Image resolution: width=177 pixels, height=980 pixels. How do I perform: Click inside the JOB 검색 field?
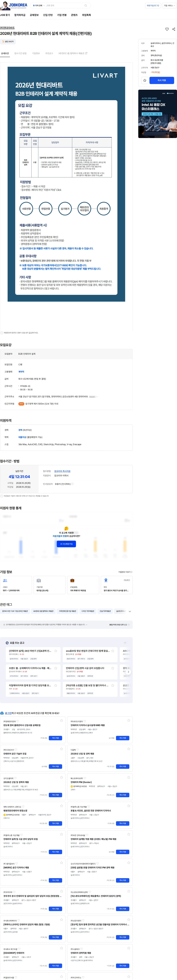[x=64, y=6]
